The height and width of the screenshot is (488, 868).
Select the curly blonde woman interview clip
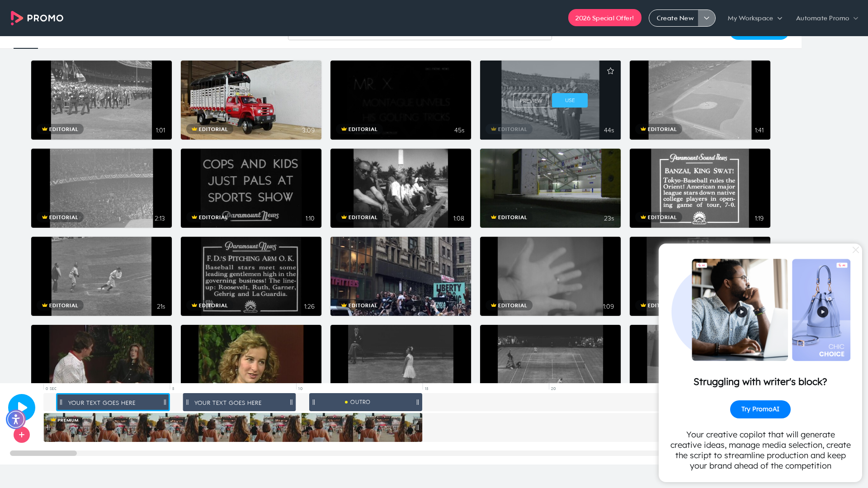click(x=251, y=354)
